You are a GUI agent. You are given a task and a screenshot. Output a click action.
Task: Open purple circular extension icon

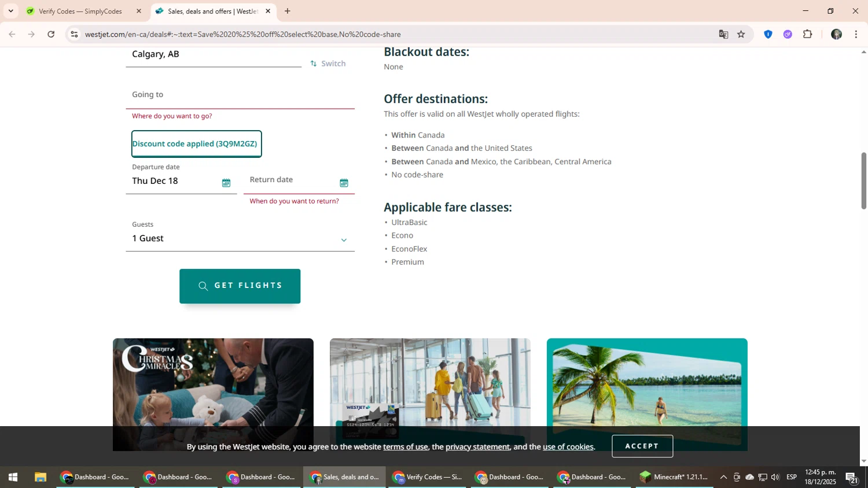click(788, 34)
